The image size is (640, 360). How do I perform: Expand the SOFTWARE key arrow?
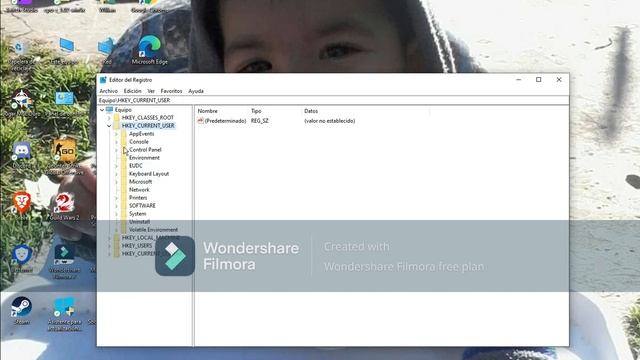click(116, 206)
